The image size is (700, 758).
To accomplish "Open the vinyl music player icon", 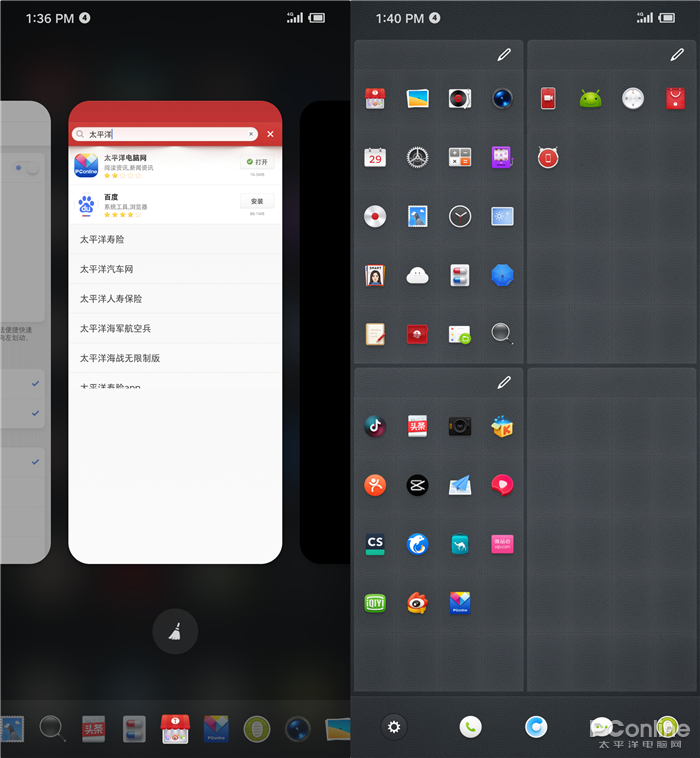I will click(460, 99).
